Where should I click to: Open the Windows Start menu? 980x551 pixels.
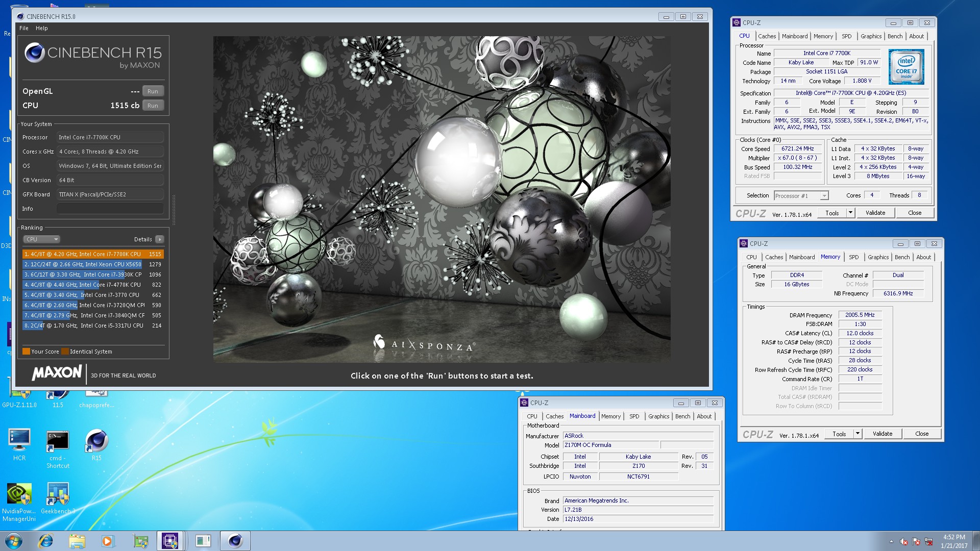click(x=14, y=541)
